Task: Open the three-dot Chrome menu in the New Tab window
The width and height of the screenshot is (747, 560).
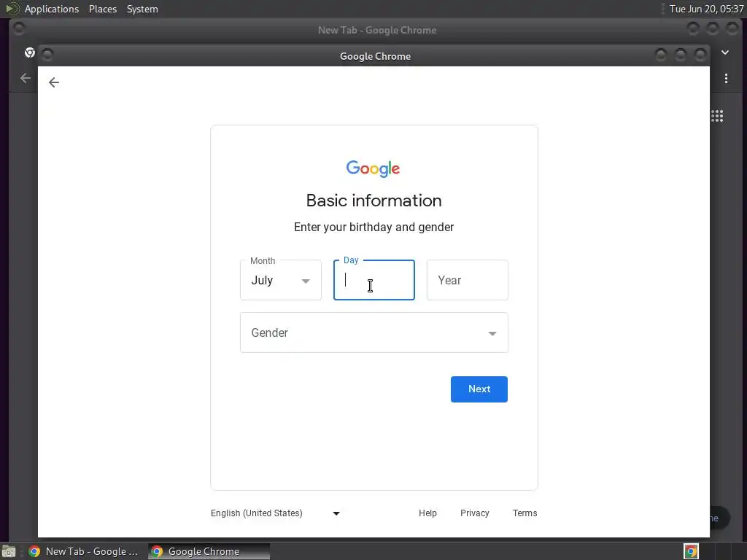Action: click(726, 79)
